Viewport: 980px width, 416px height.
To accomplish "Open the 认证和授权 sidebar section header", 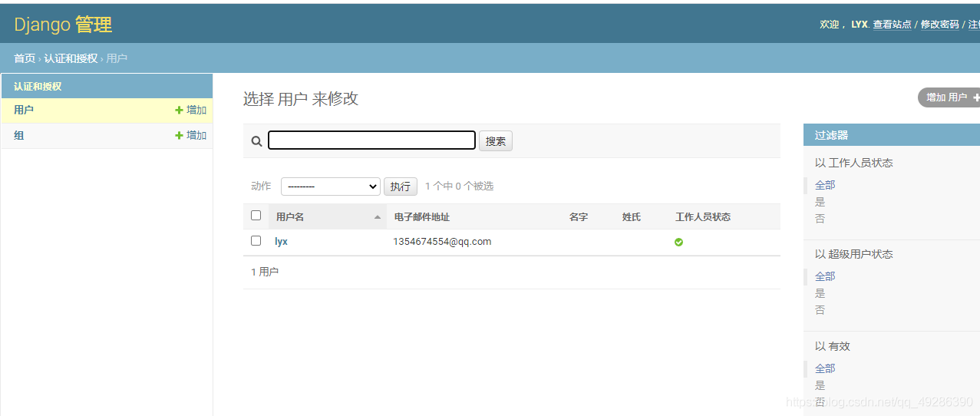I will [x=38, y=87].
